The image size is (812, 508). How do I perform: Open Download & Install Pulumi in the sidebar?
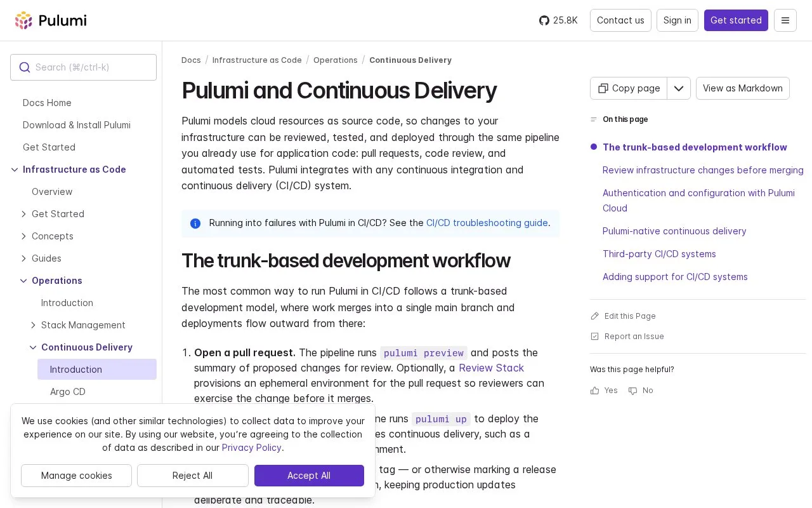pyautogui.click(x=77, y=125)
